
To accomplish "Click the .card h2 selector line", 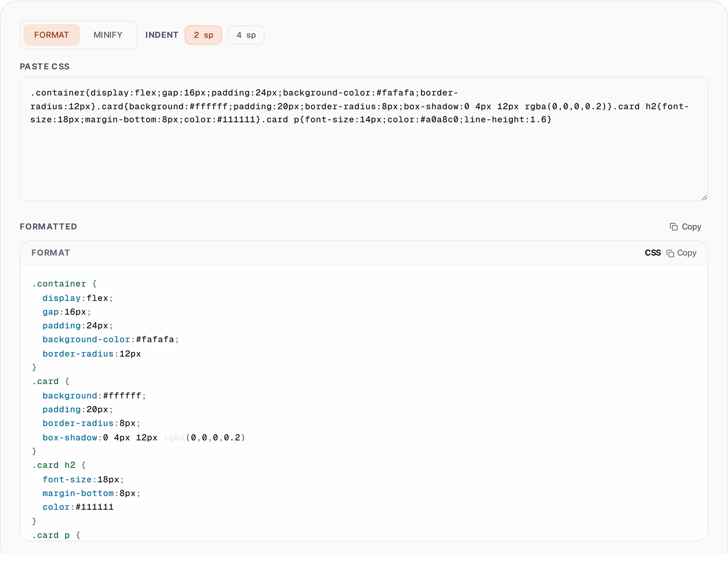I will click(x=59, y=465).
